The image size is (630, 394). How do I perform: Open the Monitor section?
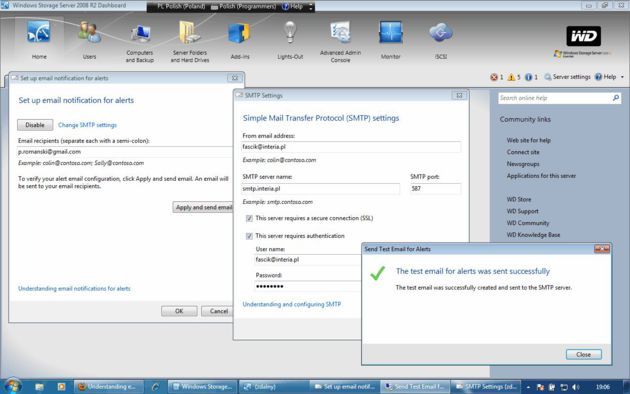tap(391, 40)
